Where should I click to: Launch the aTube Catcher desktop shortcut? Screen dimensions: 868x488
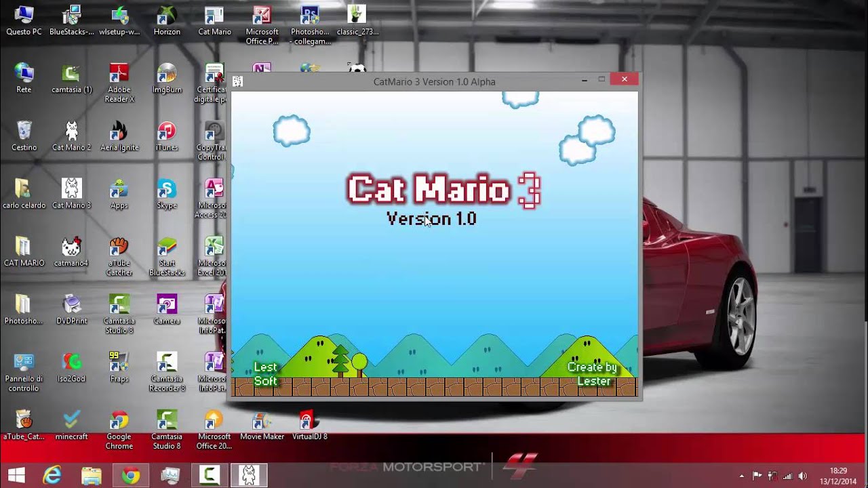tap(119, 256)
